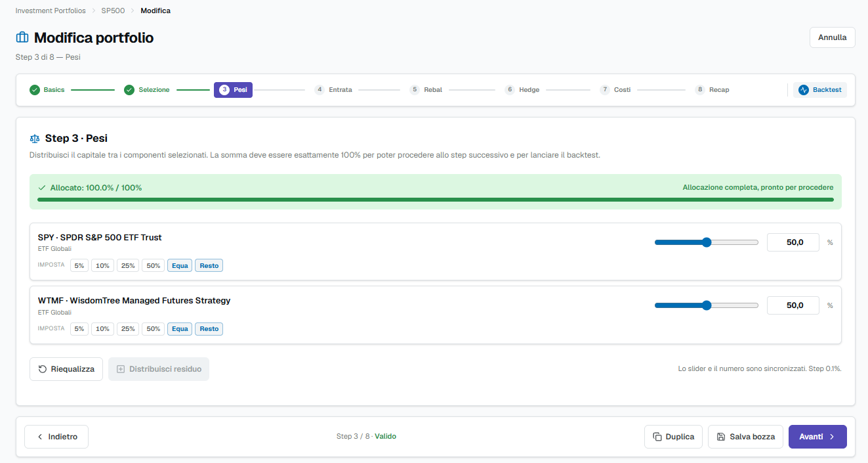Go back using the Indietro chevron button
This screenshot has height=463, width=868.
click(x=56, y=437)
